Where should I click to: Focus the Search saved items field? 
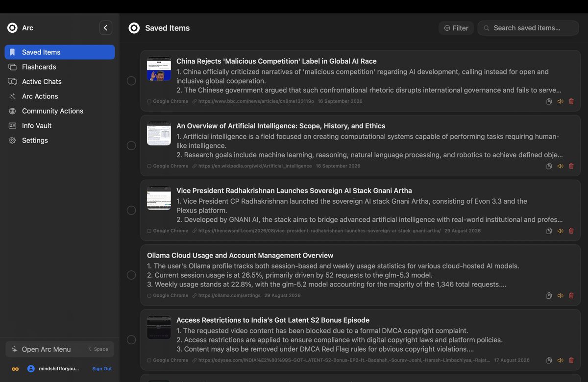528,28
